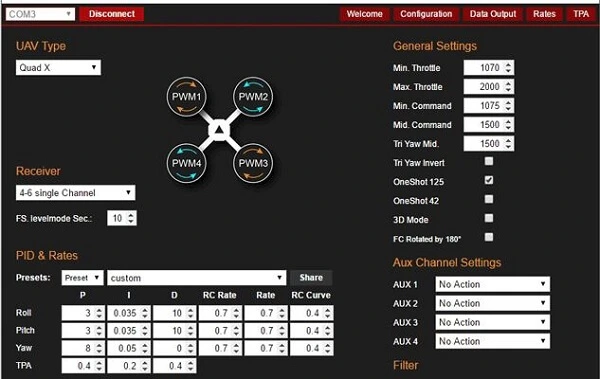This screenshot has width=600, height=379.
Task: Select the PWM4 motor icon
Action: (186, 163)
